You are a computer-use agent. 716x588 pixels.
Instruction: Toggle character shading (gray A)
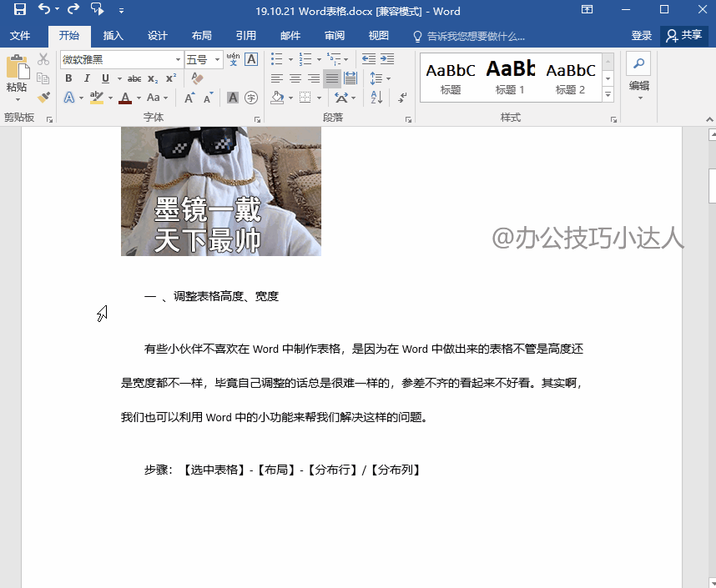tap(233, 98)
